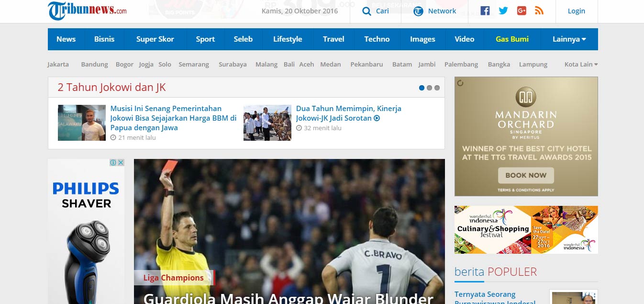
Task: Open the RSS feed icon
Action: (x=539, y=11)
